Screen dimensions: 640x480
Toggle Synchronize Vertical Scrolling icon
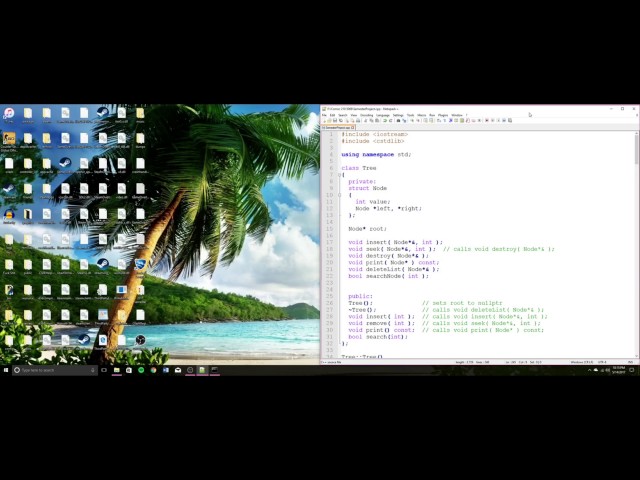tap(425, 120)
